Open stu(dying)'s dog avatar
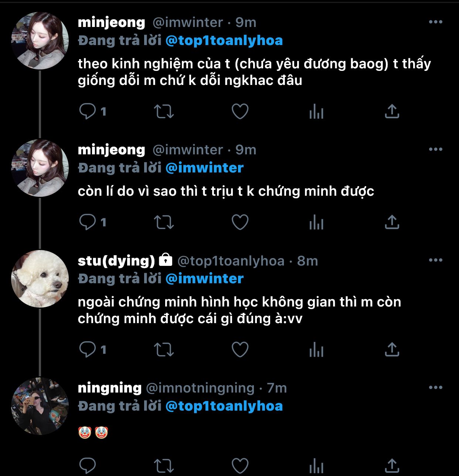The width and height of the screenshot is (459, 476). point(40,279)
